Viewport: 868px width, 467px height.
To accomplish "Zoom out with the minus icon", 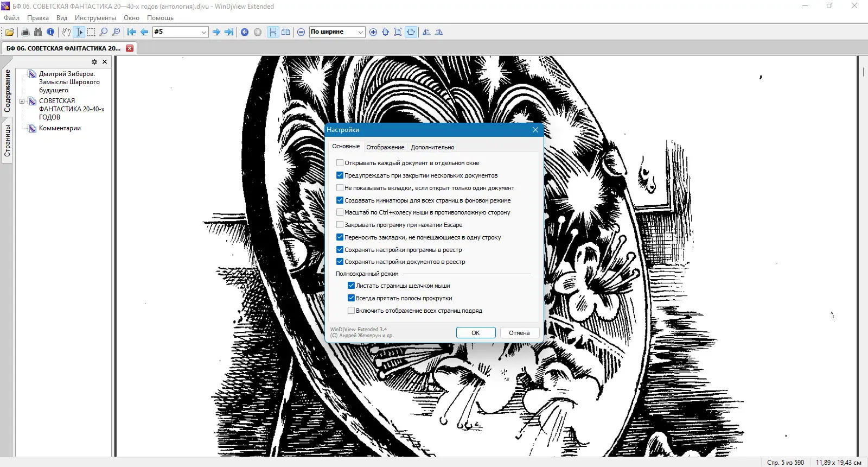I will click(x=301, y=32).
